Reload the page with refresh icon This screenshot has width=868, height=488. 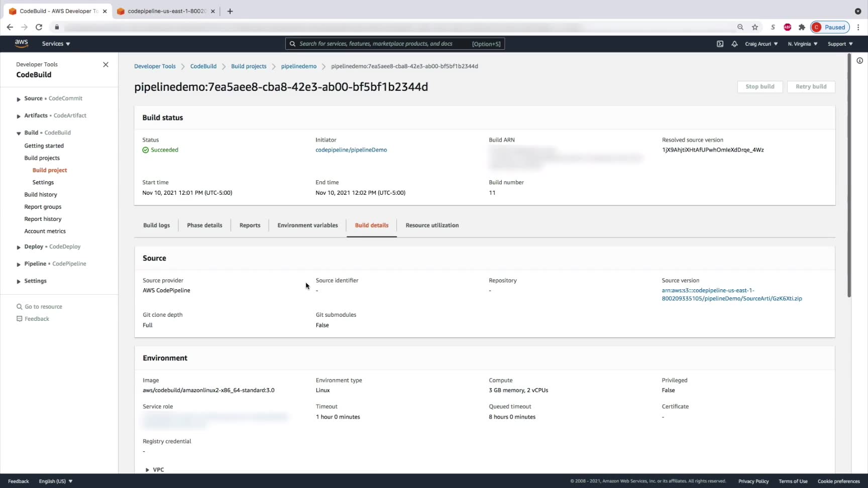point(39,27)
